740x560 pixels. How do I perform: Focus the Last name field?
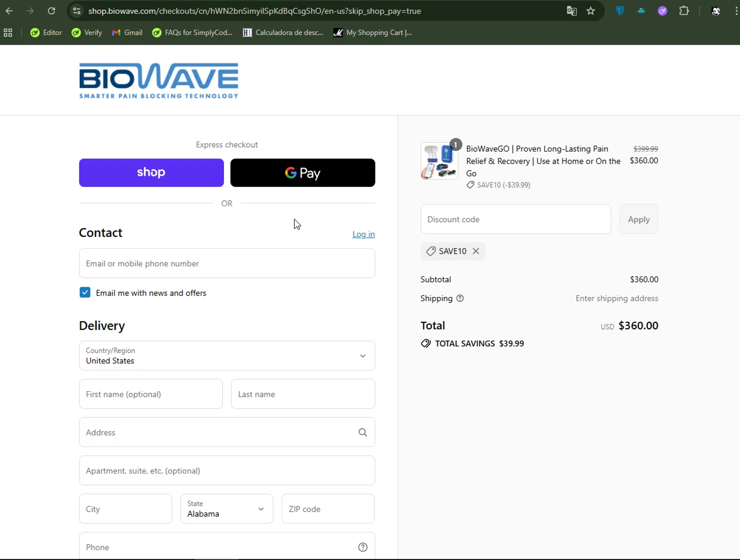(303, 394)
